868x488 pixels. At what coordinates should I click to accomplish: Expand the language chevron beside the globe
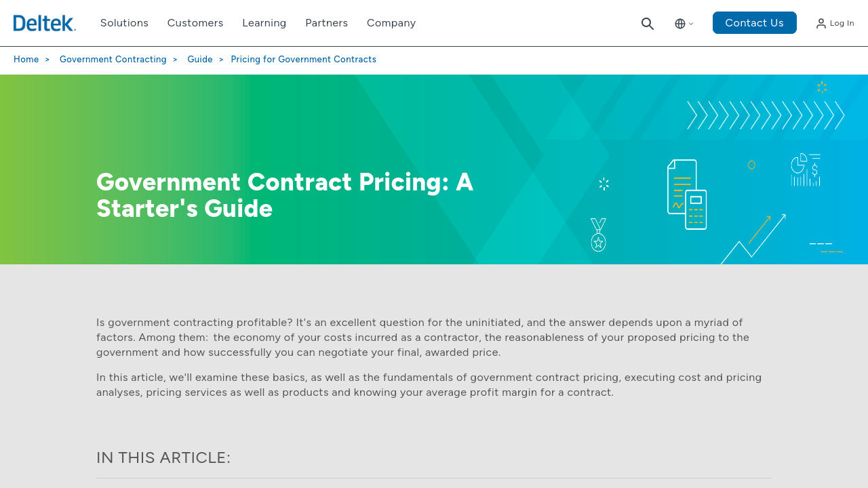[x=691, y=24]
